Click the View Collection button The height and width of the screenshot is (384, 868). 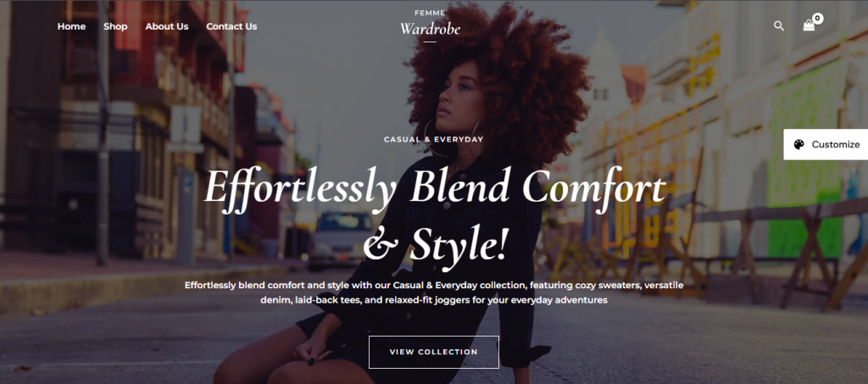433,352
